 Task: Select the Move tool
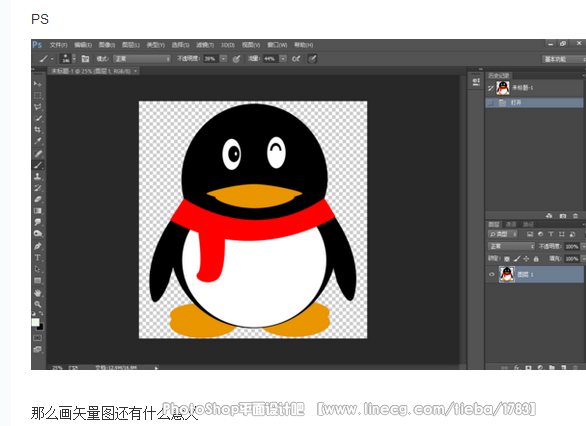37,84
